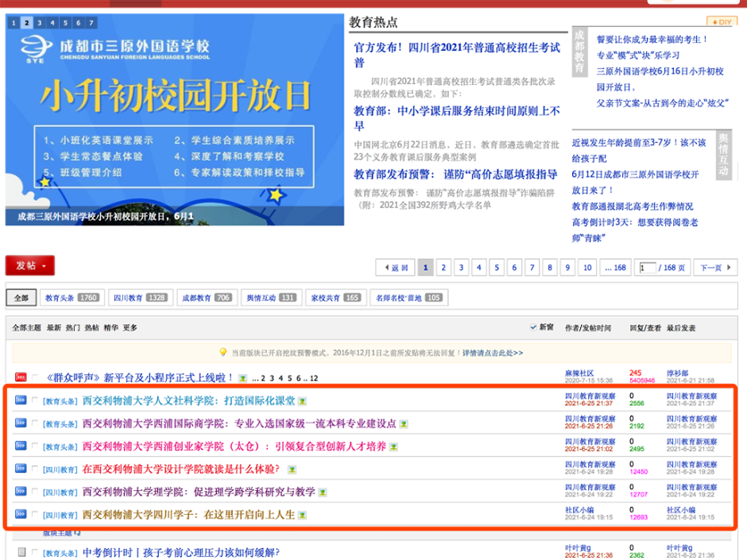Image resolution: width=747 pixels, height=560 pixels.
Task: Tick checkbox for 群众呼声 thread
Action: point(34,377)
